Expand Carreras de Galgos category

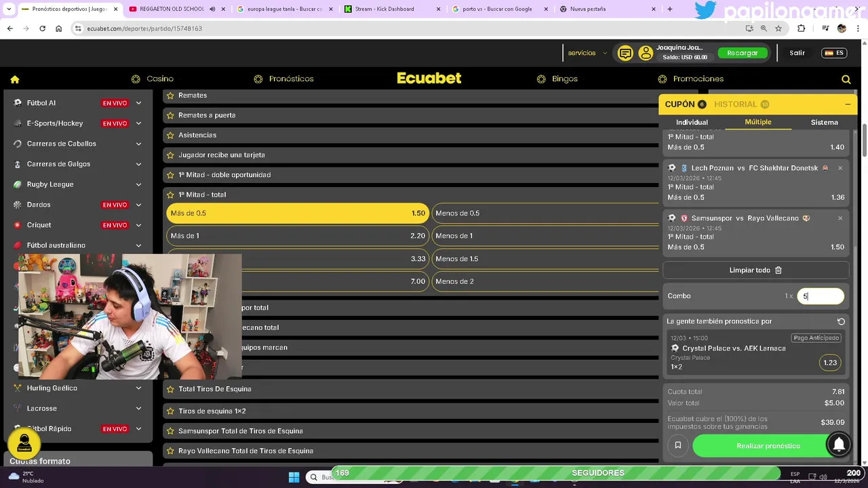(x=138, y=164)
